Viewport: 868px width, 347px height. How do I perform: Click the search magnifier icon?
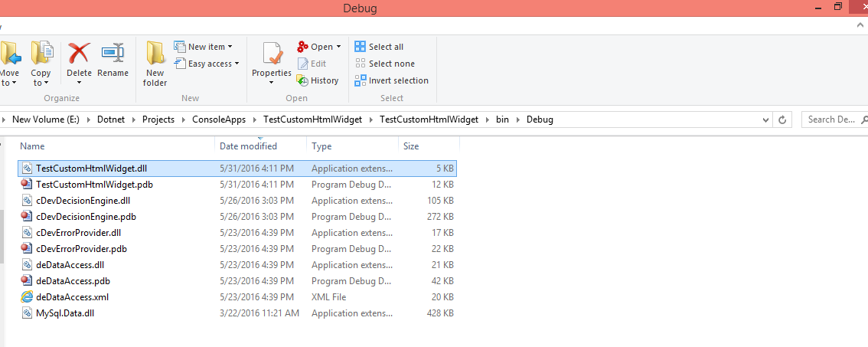[x=863, y=119]
